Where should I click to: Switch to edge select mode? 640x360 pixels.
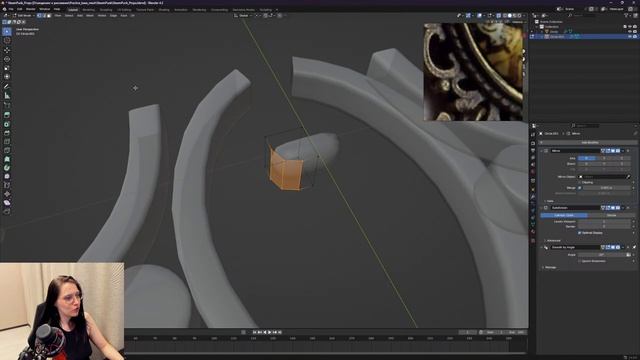pyautogui.click(x=44, y=16)
